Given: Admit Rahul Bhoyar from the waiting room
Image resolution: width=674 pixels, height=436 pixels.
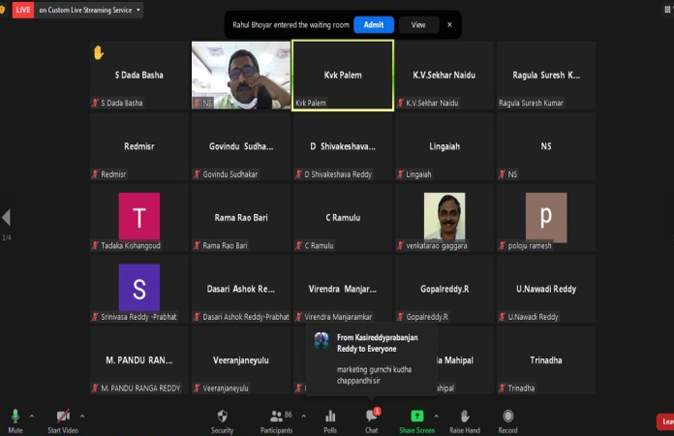Looking at the screenshot, I should (x=373, y=25).
